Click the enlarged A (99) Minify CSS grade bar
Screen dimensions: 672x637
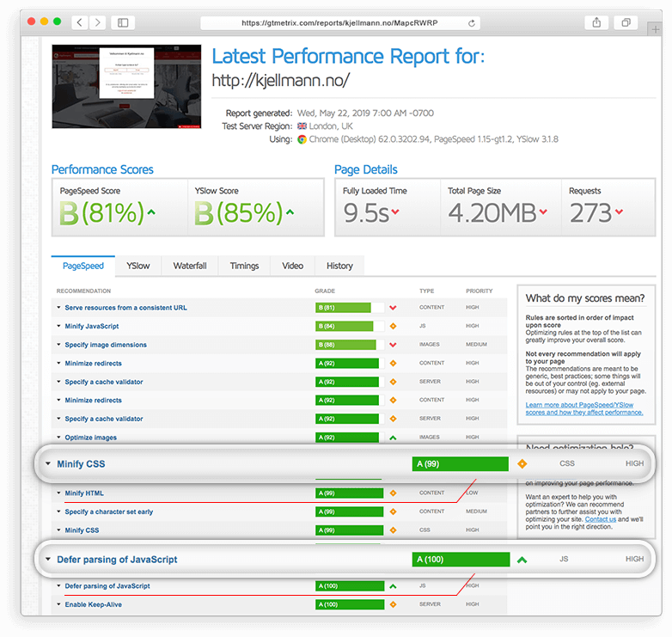click(x=461, y=464)
